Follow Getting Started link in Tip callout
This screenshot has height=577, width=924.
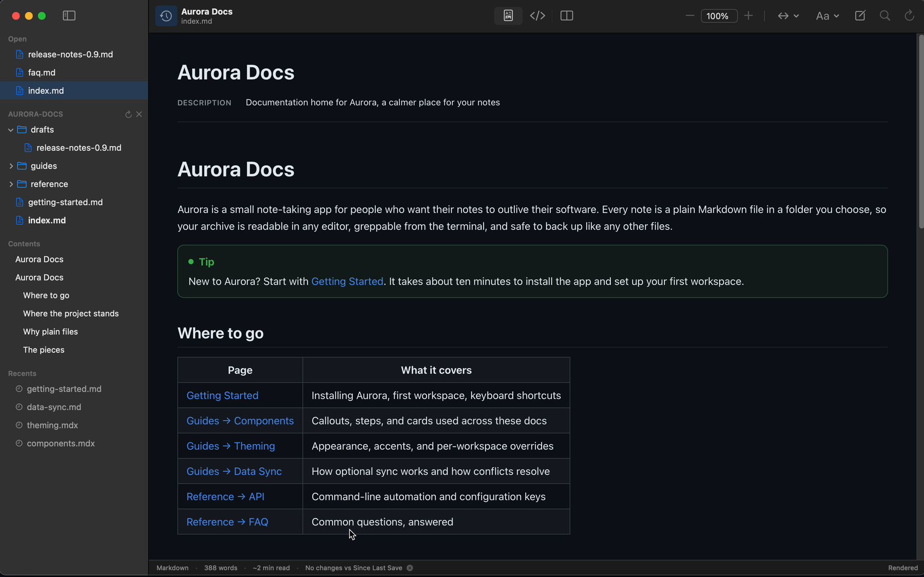[347, 281]
